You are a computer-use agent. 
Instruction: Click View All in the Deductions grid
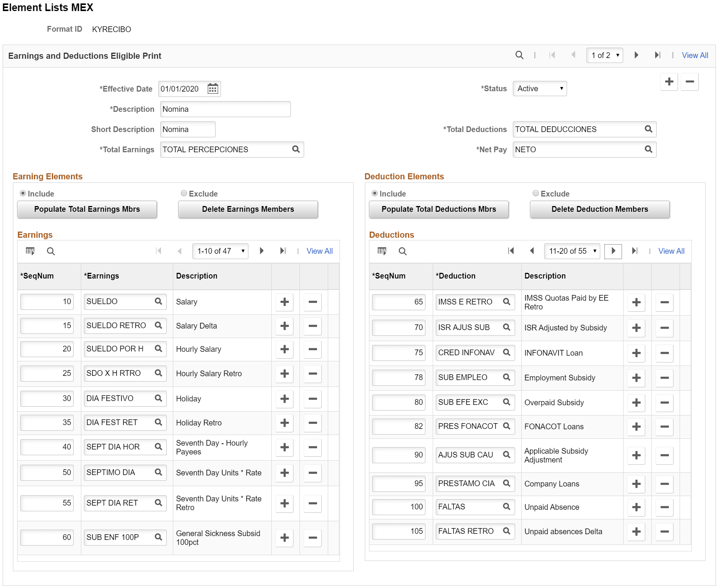[x=671, y=251]
